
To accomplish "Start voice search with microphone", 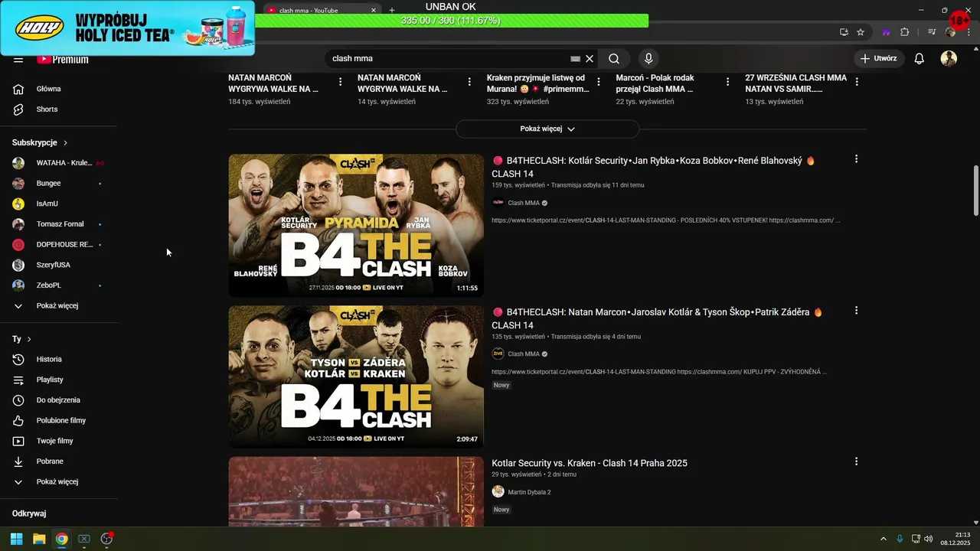I will 648,58.
